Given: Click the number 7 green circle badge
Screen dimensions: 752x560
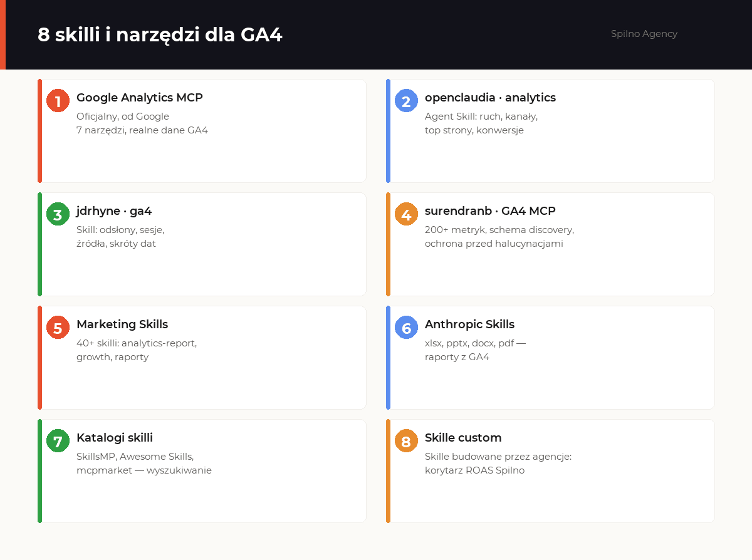Looking at the screenshot, I should [58, 441].
